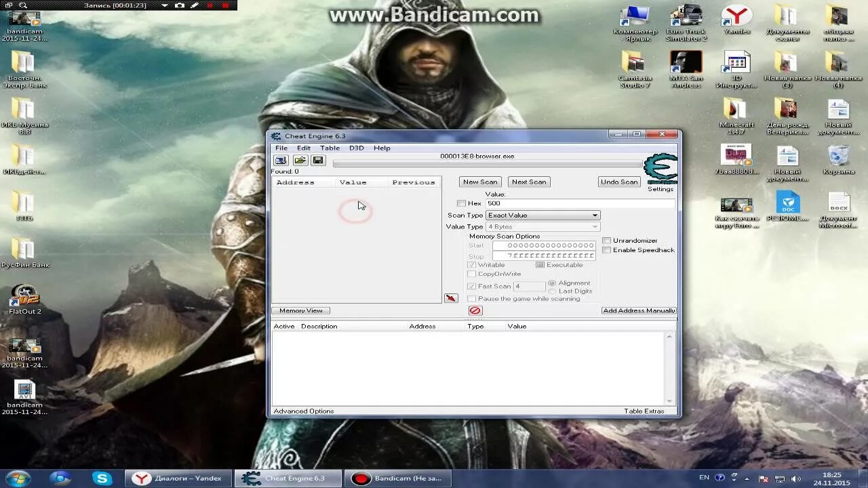Image resolution: width=868 pixels, height=488 pixels.
Task: Select the Camtasia Studio 7 folder
Action: click(x=635, y=70)
